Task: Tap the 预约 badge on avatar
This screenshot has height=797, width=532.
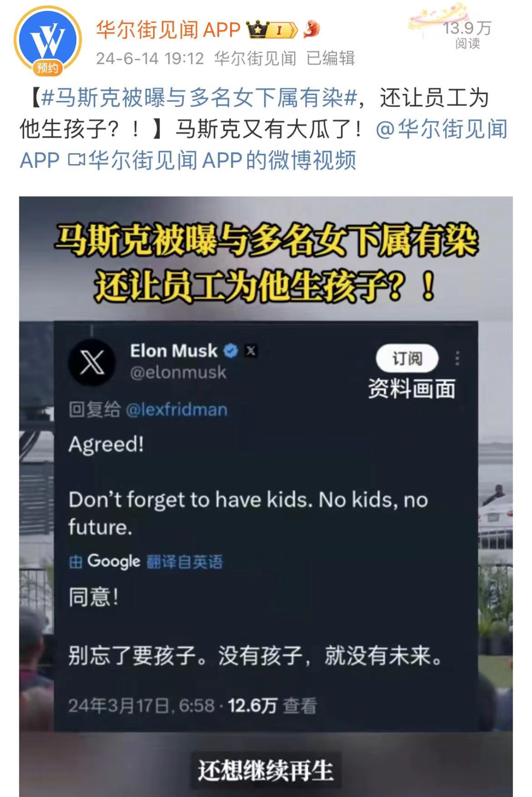Action: (48, 68)
